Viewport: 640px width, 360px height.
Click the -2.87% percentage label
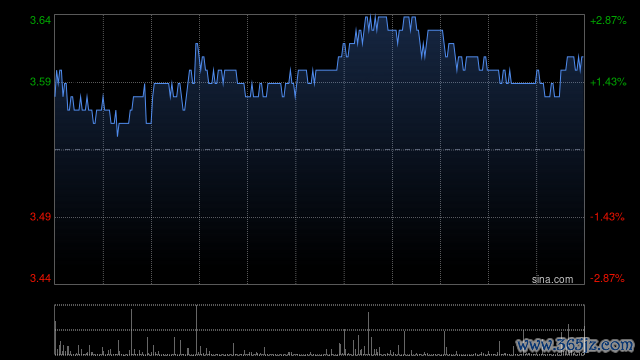[x=607, y=278]
